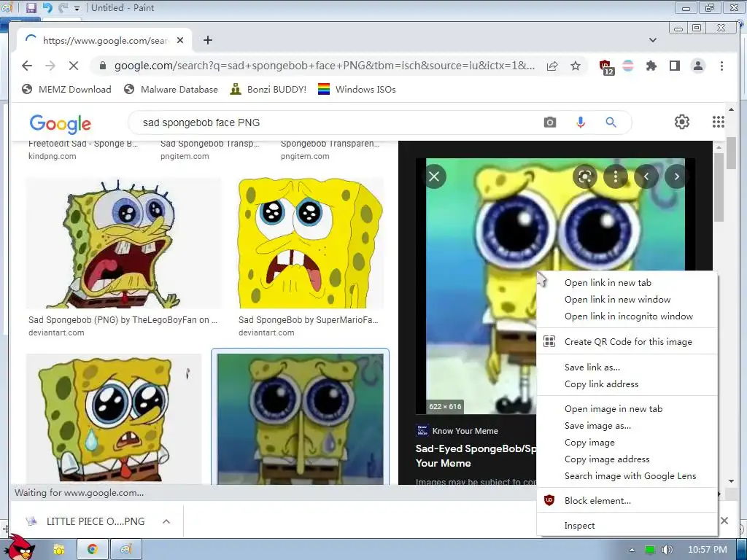
Task: Go to previous image in preview
Action: (x=646, y=176)
